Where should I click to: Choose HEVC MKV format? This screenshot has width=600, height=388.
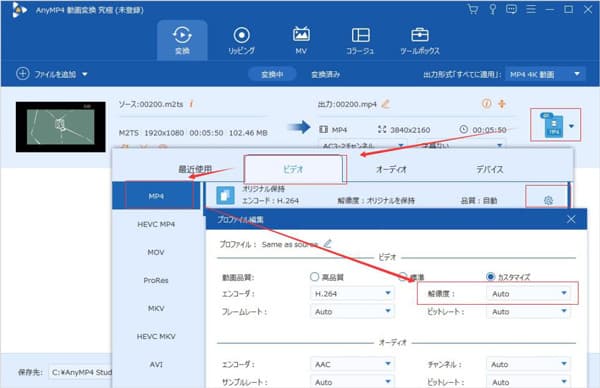click(156, 336)
